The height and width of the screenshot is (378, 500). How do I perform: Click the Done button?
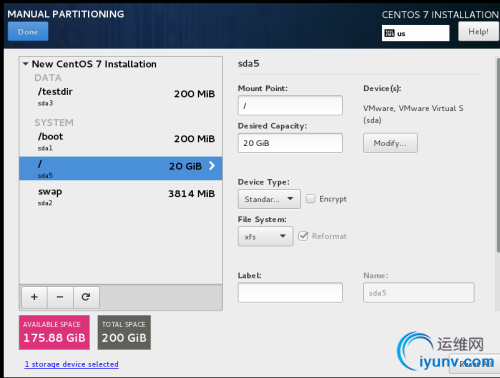point(28,32)
